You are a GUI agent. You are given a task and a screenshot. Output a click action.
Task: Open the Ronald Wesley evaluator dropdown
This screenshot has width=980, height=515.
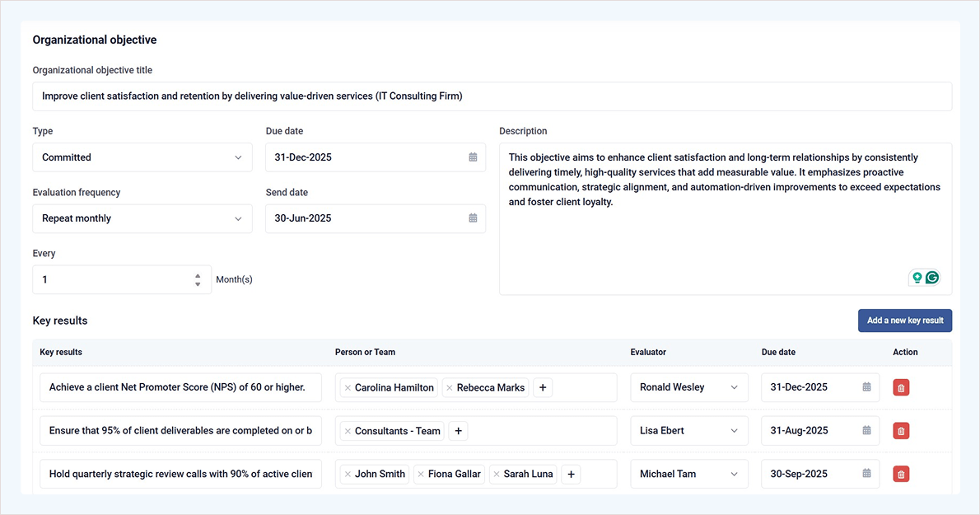(x=689, y=386)
